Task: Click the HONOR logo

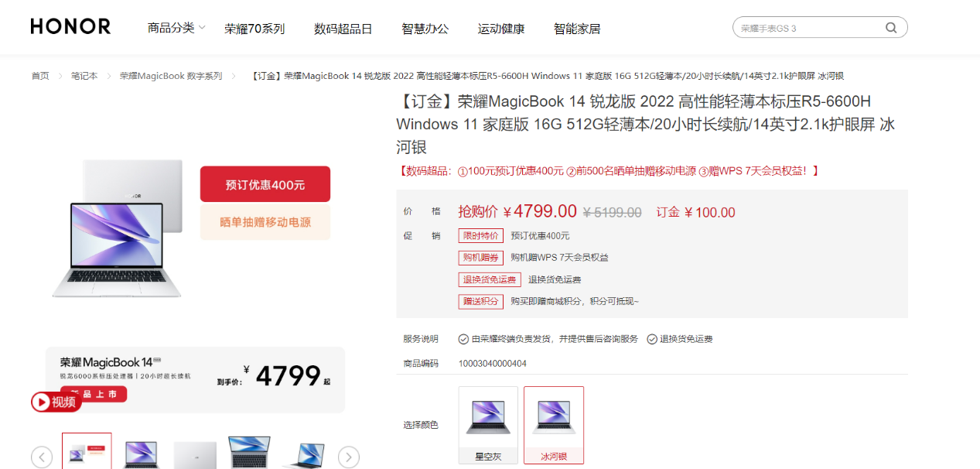Action: tap(70, 27)
